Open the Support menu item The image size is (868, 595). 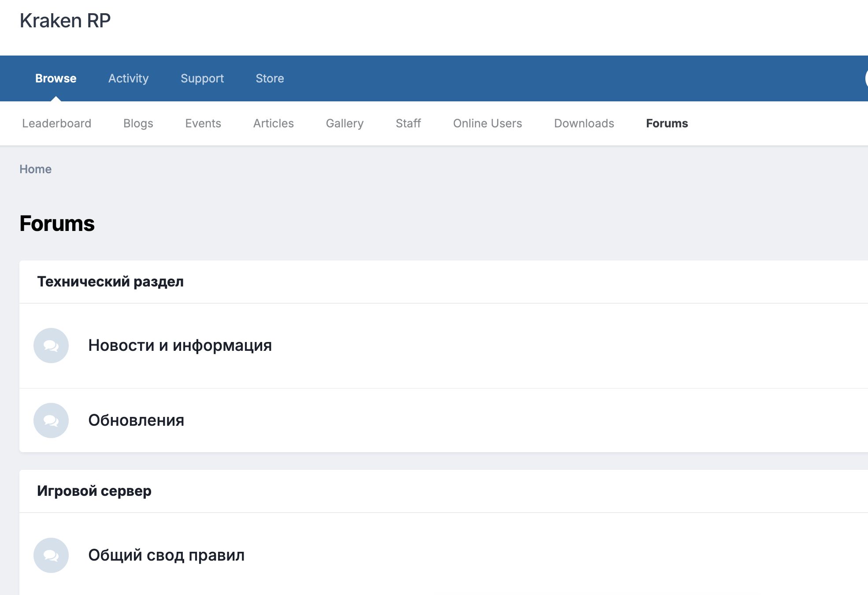pyautogui.click(x=202, y=78)
